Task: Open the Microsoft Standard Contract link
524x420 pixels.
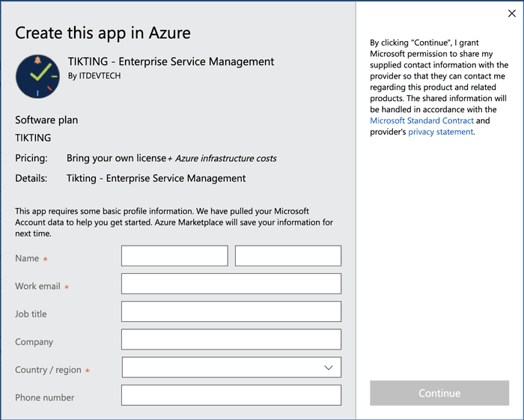Action: pos(422,121)
